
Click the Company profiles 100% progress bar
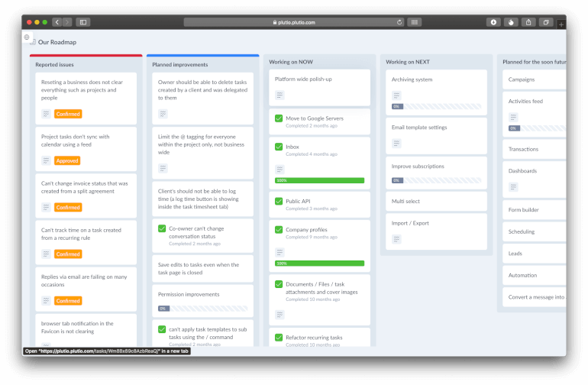coord(319,264)
